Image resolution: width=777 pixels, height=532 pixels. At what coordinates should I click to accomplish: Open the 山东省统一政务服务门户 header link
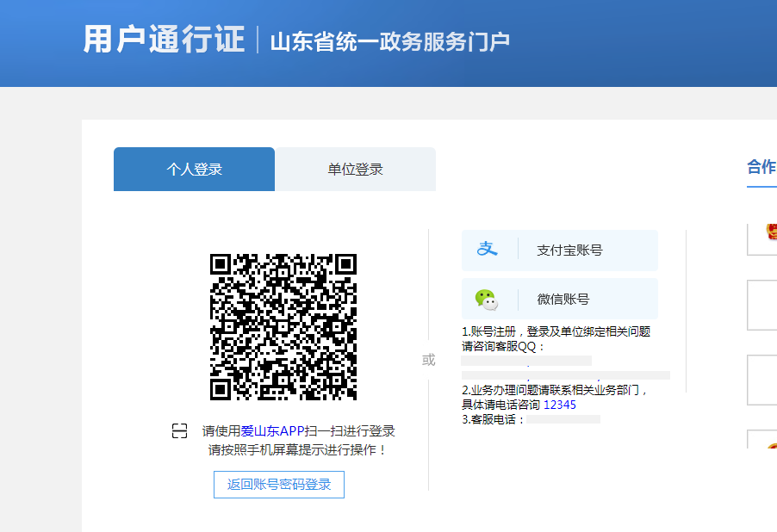390,40
